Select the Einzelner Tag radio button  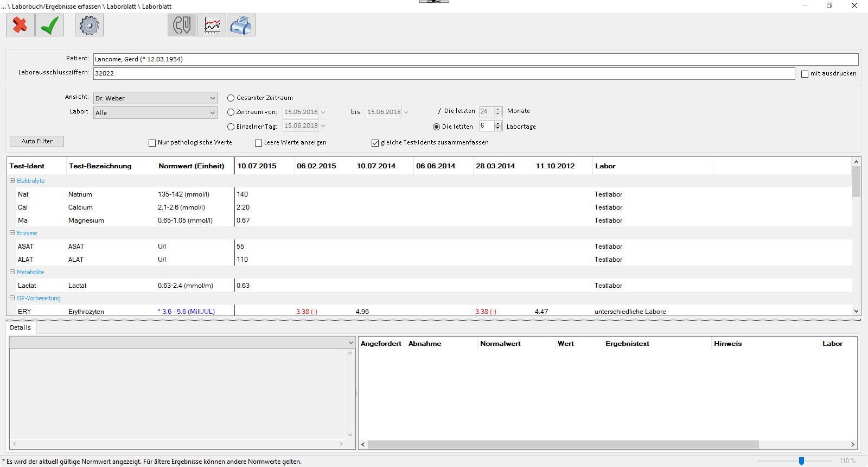231,127
